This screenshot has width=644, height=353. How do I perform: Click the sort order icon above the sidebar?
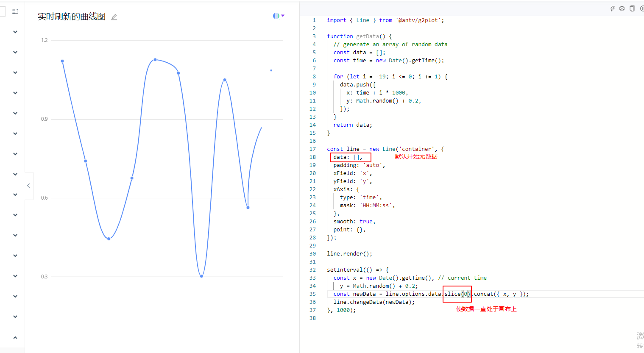[x=15, y=11]
